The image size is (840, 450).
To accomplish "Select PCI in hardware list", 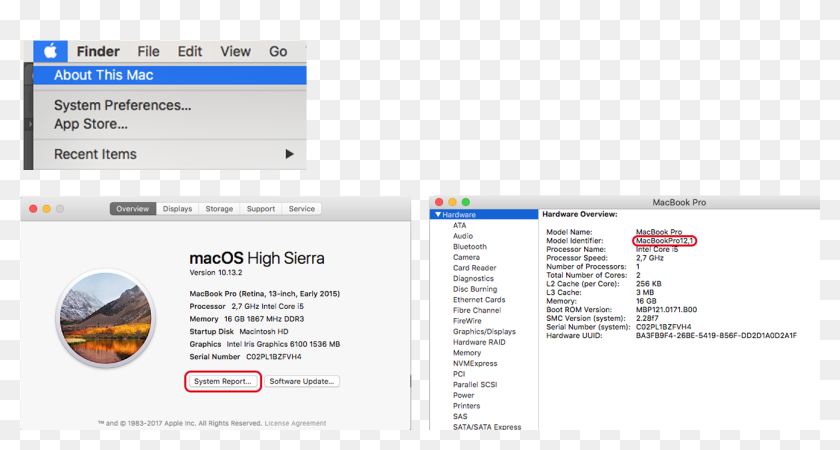I will pyautogui.click(x=459, y=374).
